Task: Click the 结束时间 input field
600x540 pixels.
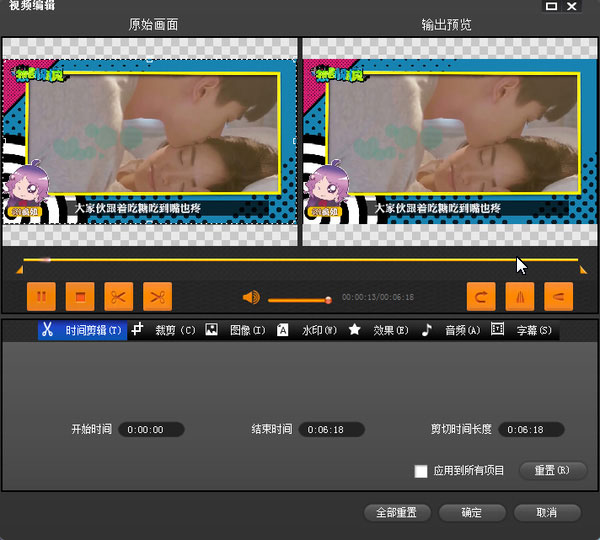Action: coord(331,429)
